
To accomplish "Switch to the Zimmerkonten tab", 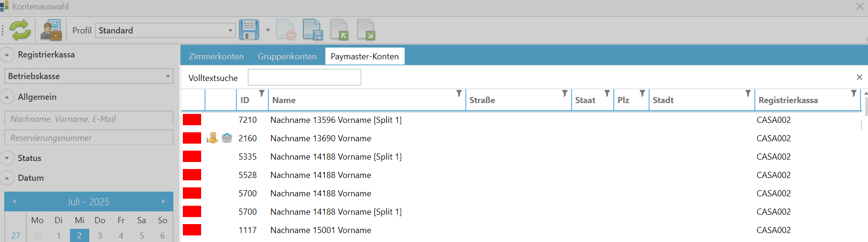I will tap(216, 56).
